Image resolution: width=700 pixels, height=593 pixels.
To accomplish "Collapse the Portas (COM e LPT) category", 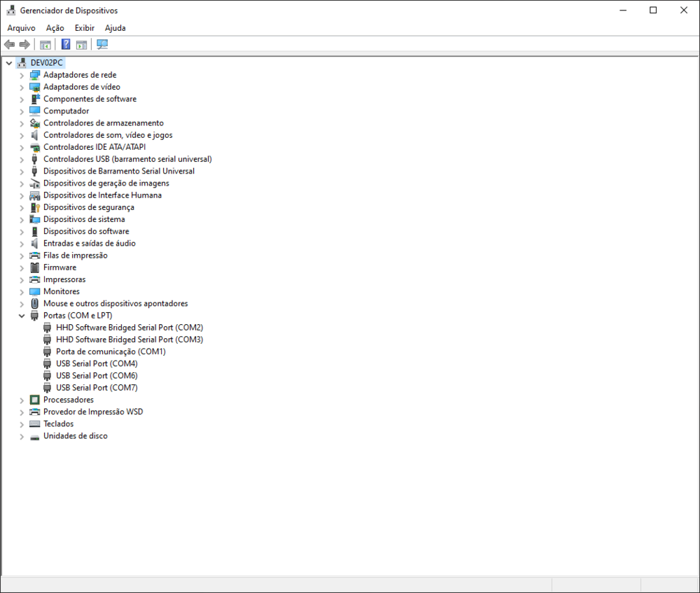I will click(x=21, y=315).
